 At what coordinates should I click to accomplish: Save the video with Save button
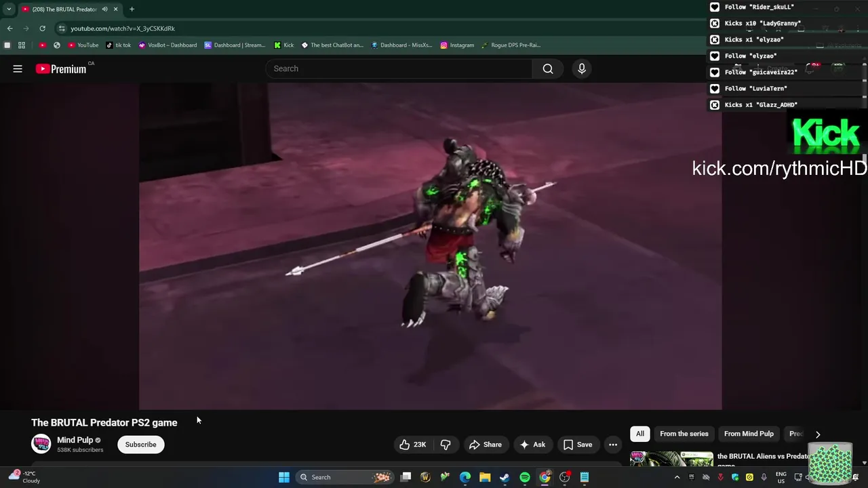click(x=578, y=445)
